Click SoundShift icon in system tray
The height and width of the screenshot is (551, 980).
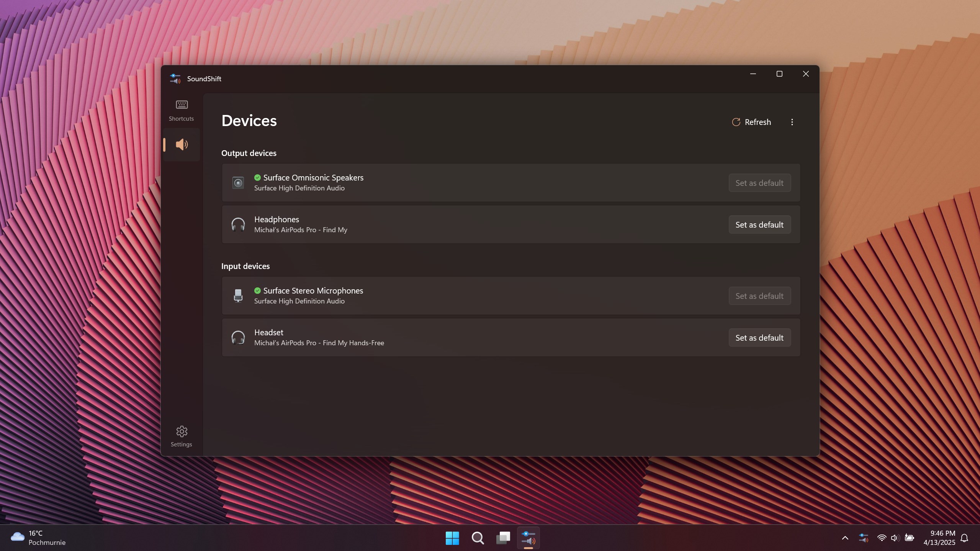click(864, 538)
